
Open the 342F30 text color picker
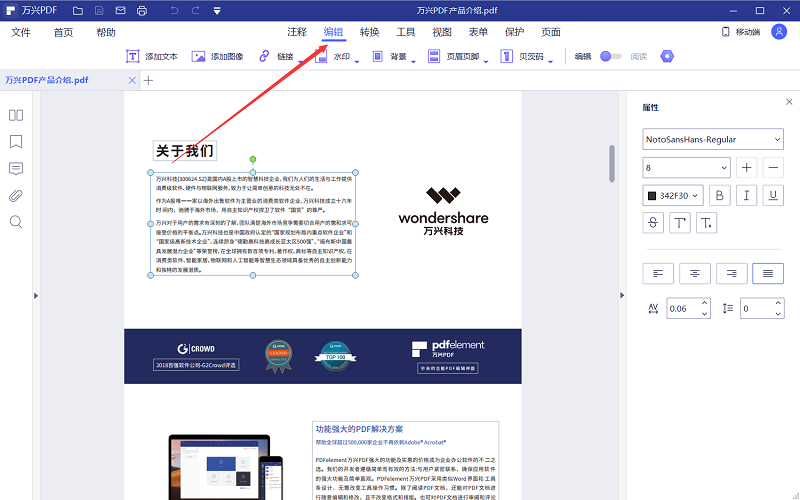672,195
